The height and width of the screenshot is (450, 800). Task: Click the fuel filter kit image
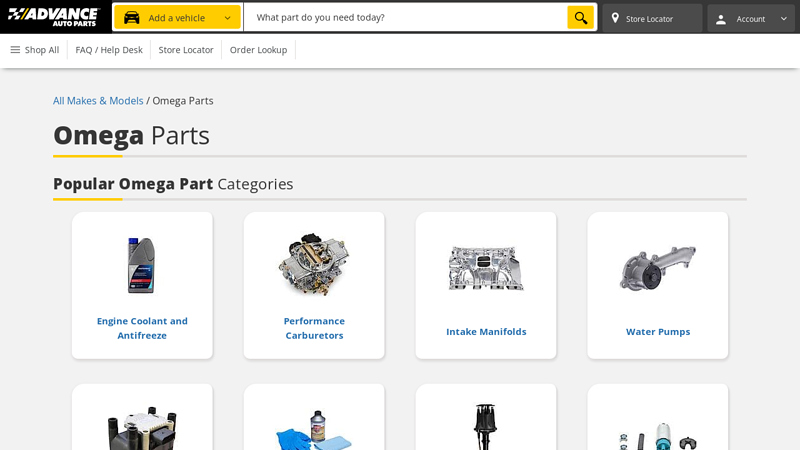[658, 436]
